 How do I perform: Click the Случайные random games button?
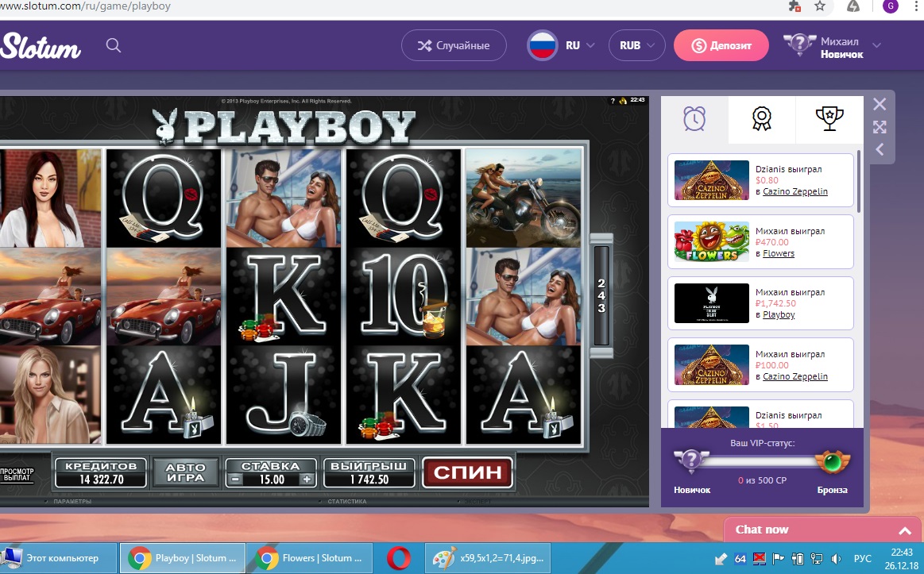(x=454, y=45)
